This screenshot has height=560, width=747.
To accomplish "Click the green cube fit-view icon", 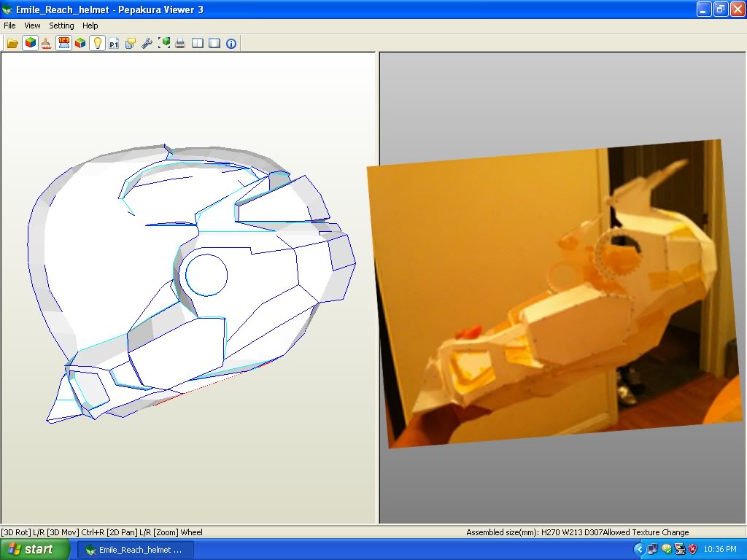I will pos(164,43).
